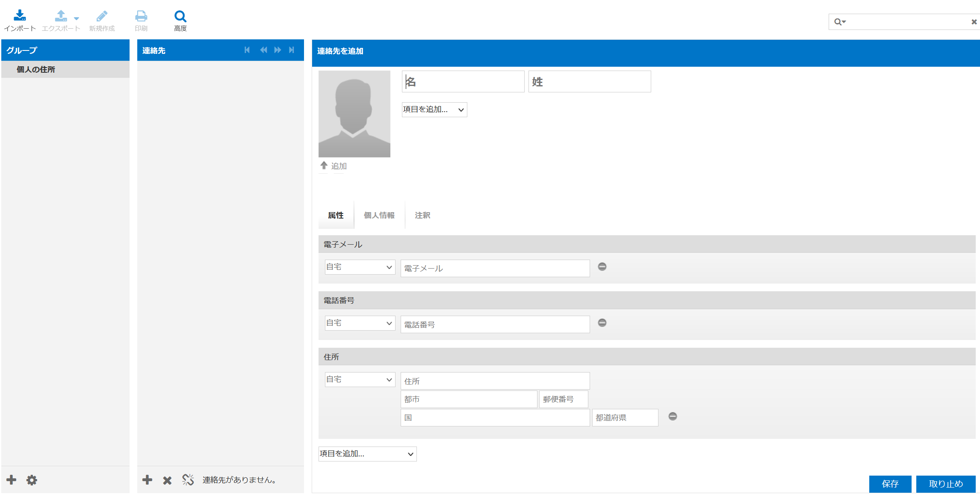Switch to the 個人情報 tab
980x494 pixels.
pyautogui.click(x=379, y=215)
